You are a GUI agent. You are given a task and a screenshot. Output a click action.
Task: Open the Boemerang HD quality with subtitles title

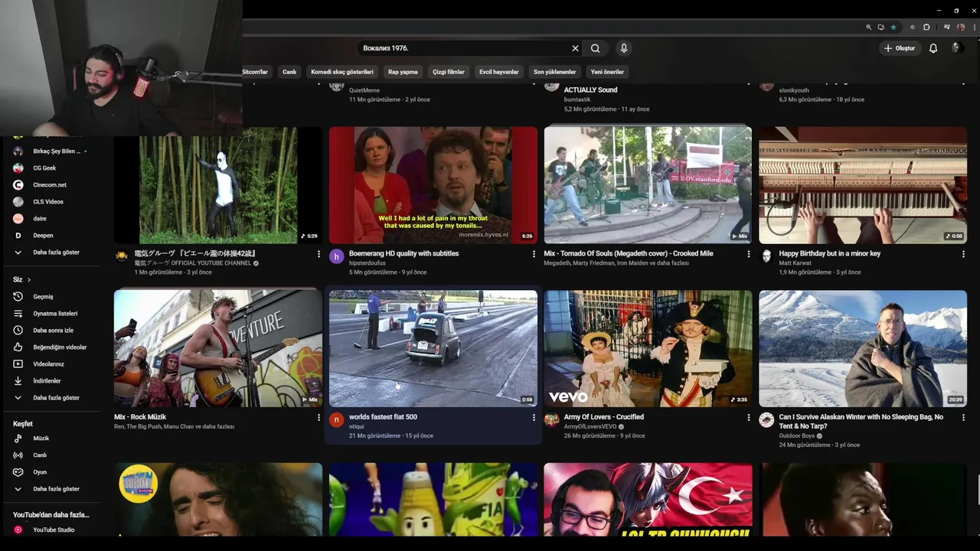(403, 253)
